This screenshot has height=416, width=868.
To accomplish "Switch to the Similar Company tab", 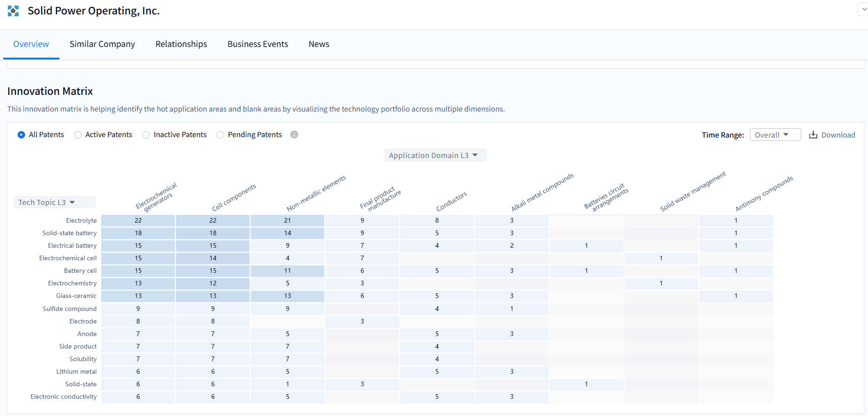I will [x=102, y=44].
